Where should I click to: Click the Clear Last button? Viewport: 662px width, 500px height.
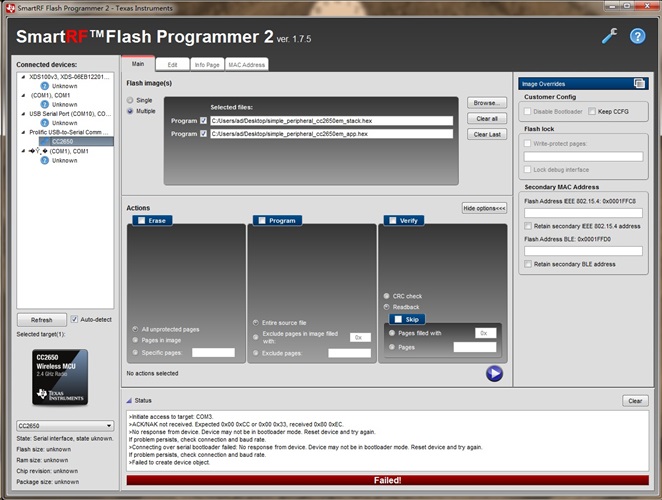pos(487,134)
